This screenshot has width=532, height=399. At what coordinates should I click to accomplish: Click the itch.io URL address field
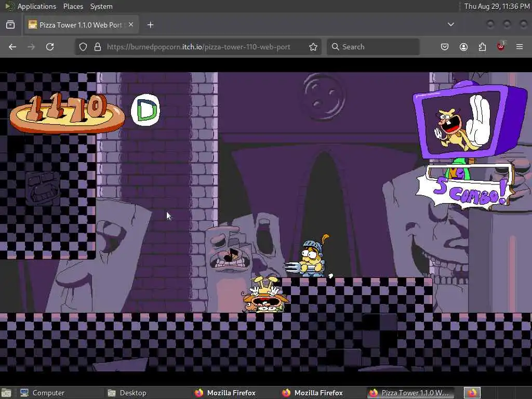[x=198, y=47]
